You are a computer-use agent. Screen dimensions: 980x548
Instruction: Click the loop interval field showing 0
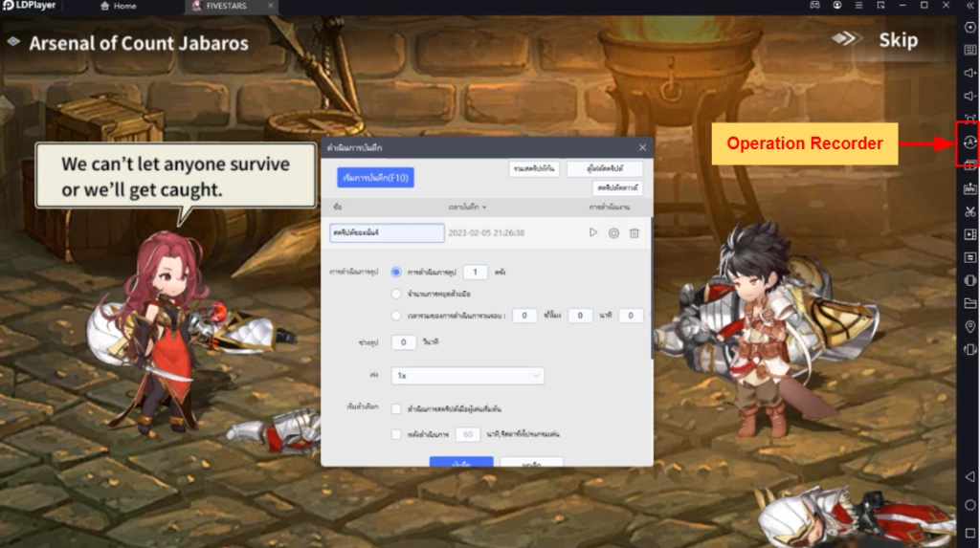click(403, 342)
